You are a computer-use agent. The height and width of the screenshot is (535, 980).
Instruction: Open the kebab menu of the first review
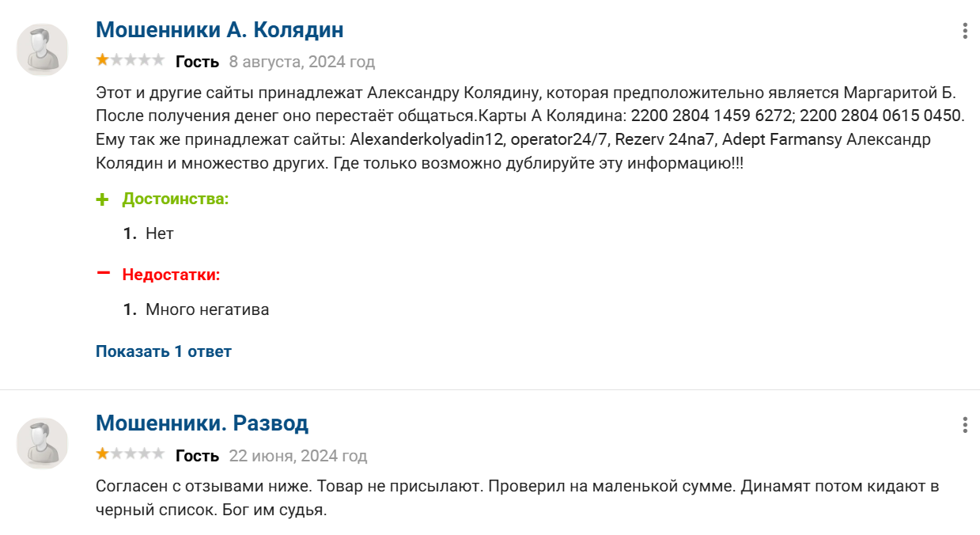(963, 30)
